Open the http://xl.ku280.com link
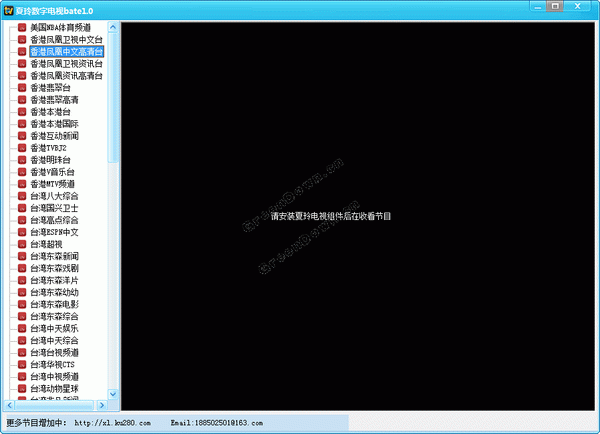Viewport: 600px width, 434px height. 112,423
